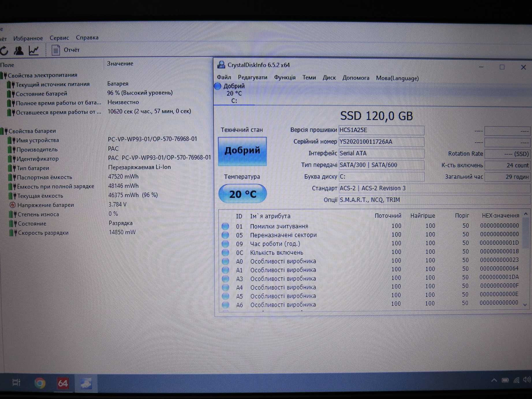The height and width of the screenshot is (399, 532).
Task: Click the drive letter field C:
Action: click(x=381, y=176)
